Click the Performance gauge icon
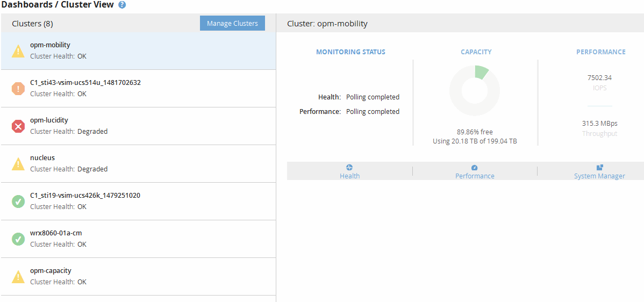This screenshot has height=302, width=644. pos(475,168)
